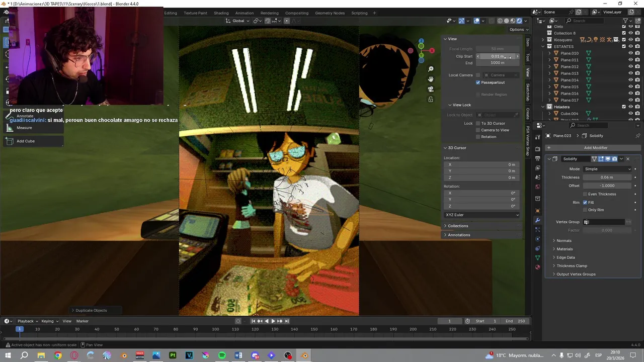644x362 pixels.
Task: Toggle viewport overlays icon
Action: click(476, 21)
